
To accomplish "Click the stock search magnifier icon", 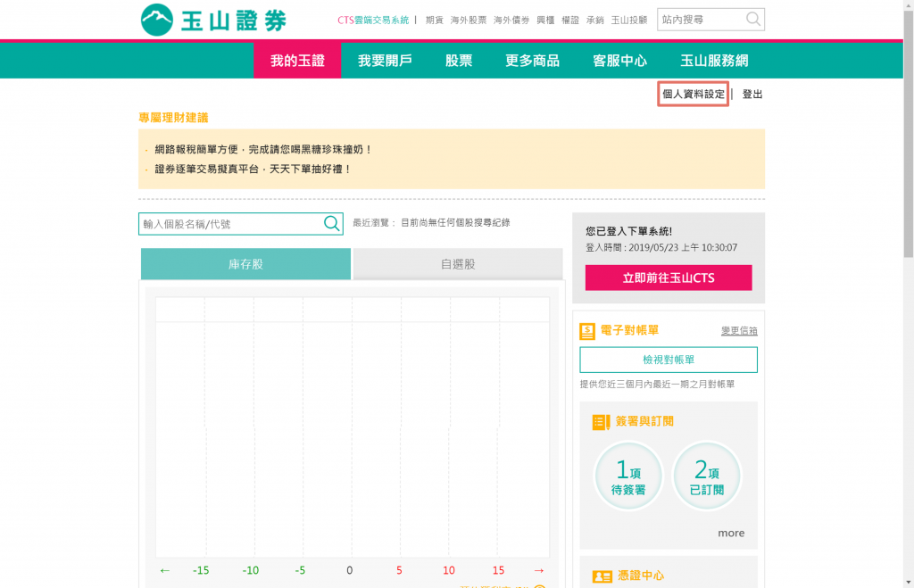I will (x=332, y=223).
